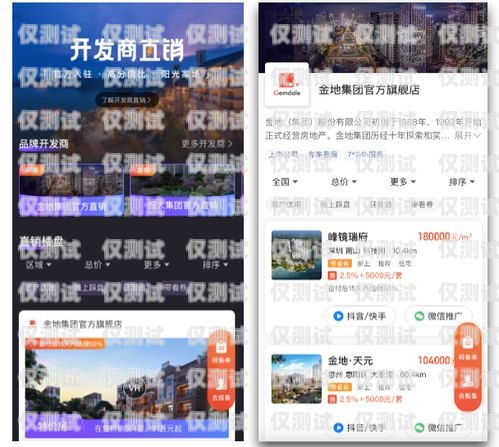
Task: Expand the description with 展开
Action: (468, 135)
